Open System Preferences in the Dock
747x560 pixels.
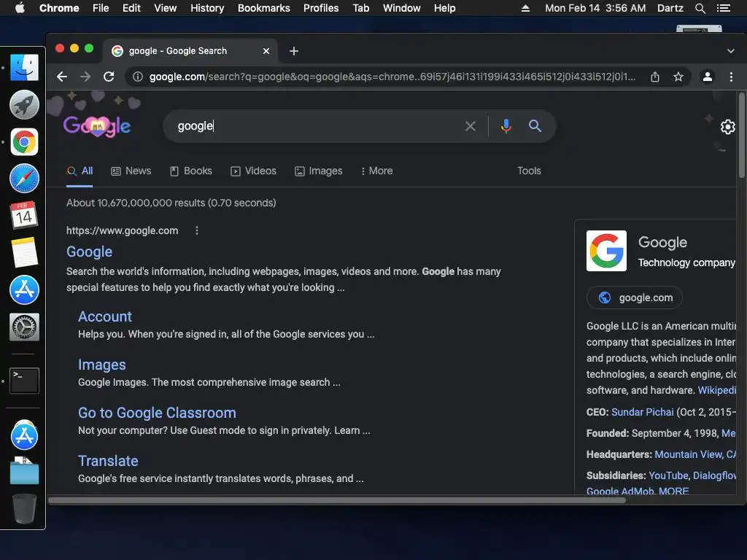point(24,327)
